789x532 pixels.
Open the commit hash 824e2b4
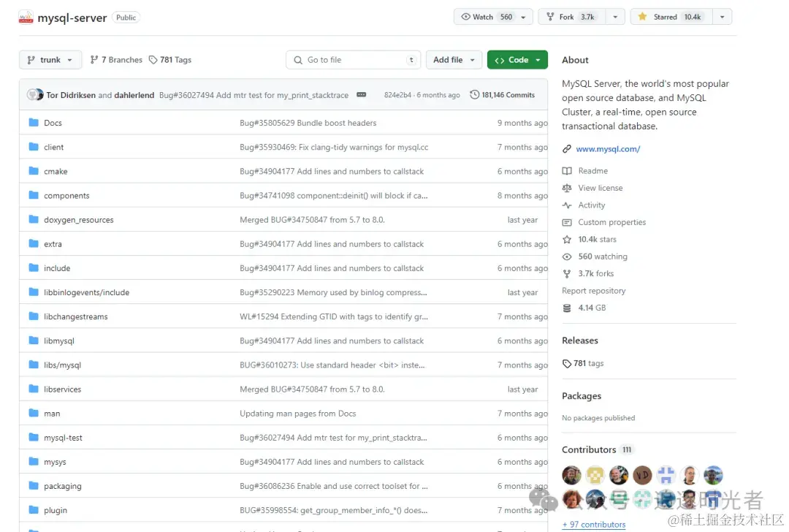coord(397,95)
